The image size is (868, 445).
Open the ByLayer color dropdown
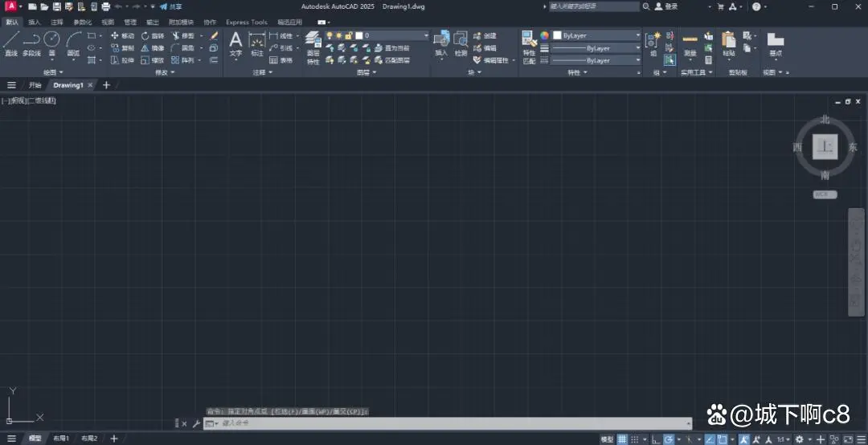pyautogui.click(x=596, y=35)
